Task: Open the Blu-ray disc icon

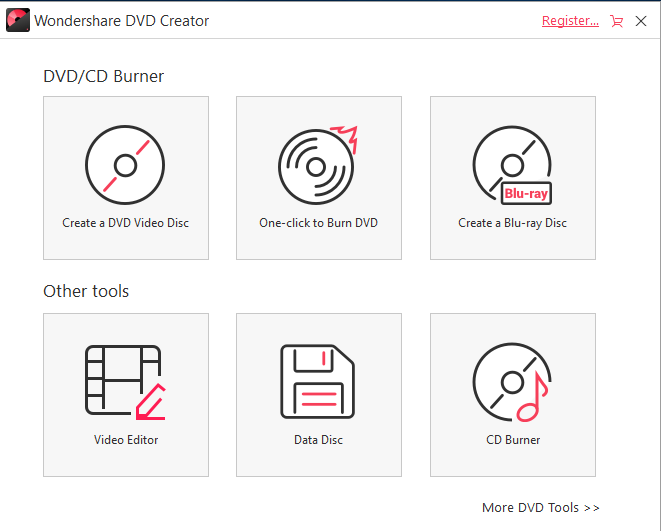Action: [511, 166]
